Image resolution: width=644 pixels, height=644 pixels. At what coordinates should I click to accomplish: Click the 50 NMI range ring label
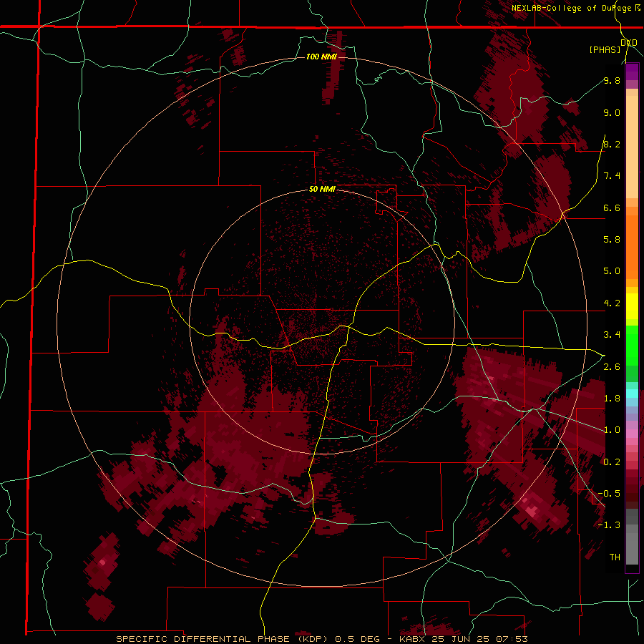(x=322, y=190)
